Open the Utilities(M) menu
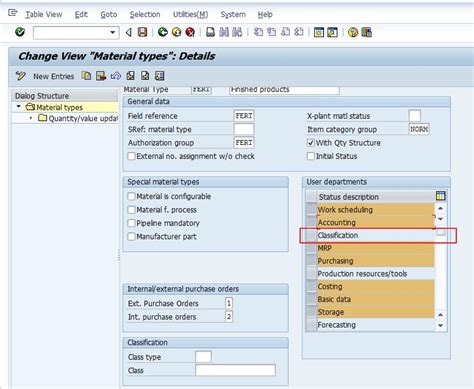This screenshot has width=474, height=389. click(190, 14)
